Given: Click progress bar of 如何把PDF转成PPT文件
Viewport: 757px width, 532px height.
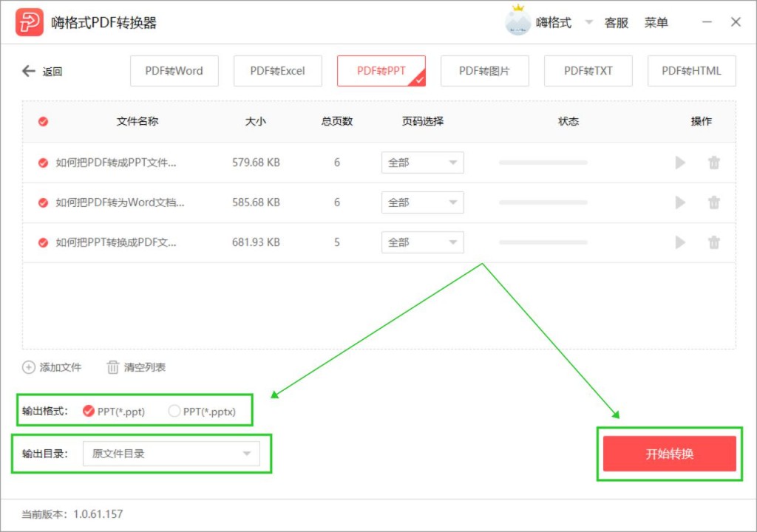Looking at the screenshot, I should click(x=543, y=163).
